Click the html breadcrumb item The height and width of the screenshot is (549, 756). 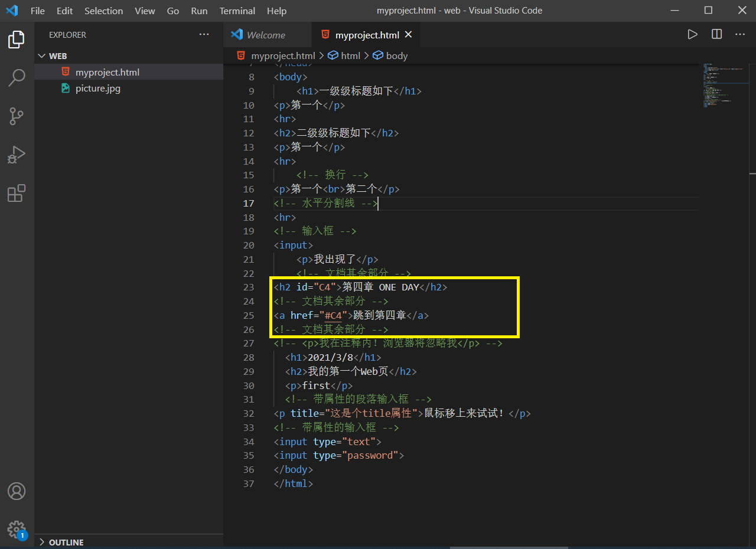pyautogui.click(x=350, y=55)
